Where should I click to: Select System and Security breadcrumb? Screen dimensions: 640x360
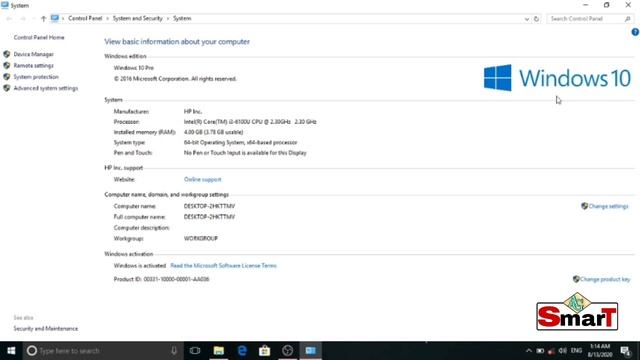point(138,18)
